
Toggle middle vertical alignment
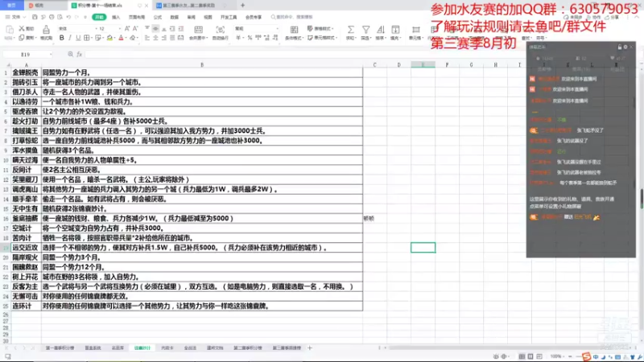[155, 28]
